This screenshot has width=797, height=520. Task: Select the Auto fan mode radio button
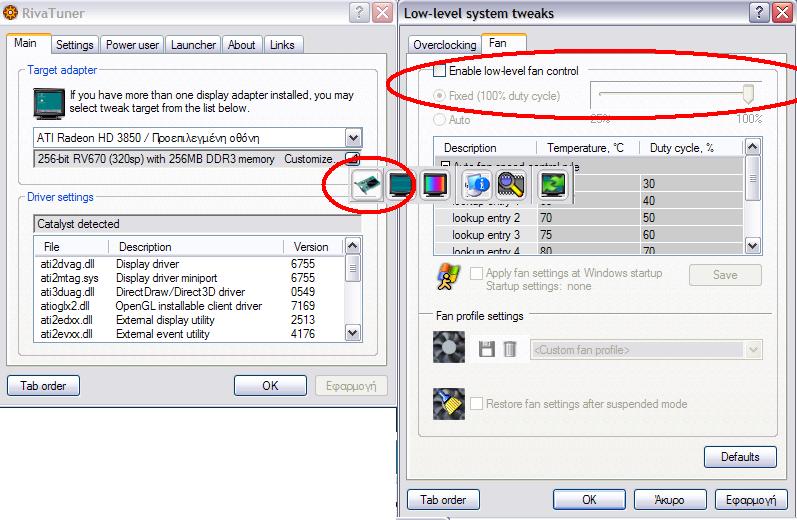439,119
